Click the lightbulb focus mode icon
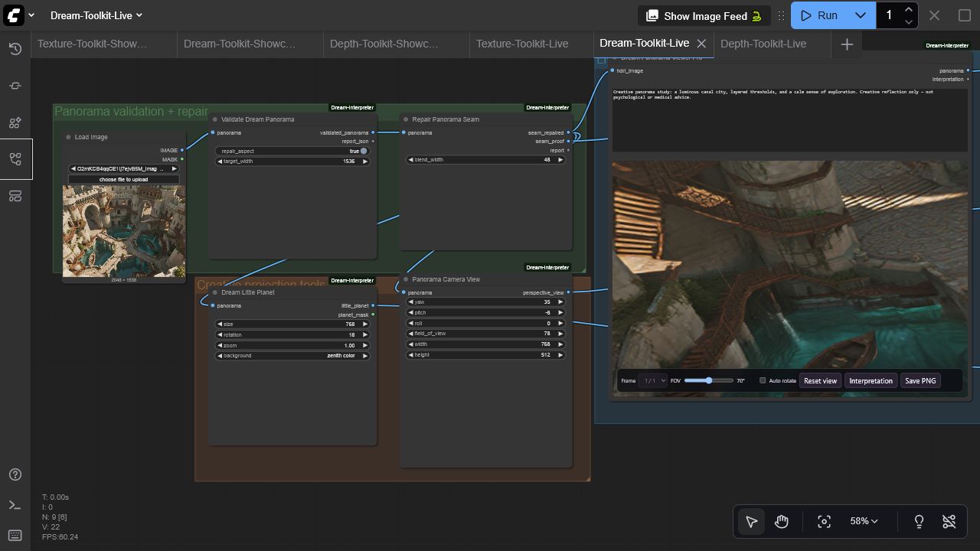This screenshot has height=551, width=980. (x=919, y=521)
